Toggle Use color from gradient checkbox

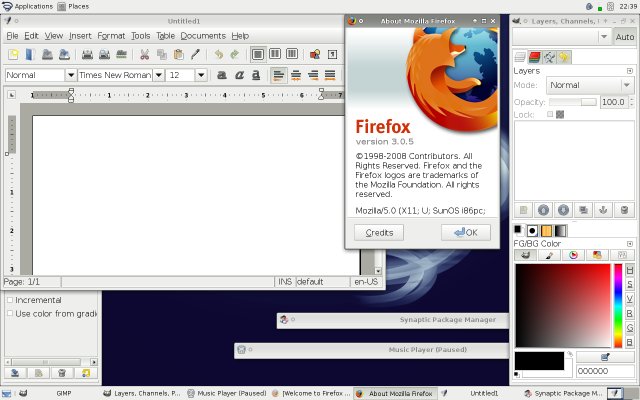pos(10,313)
